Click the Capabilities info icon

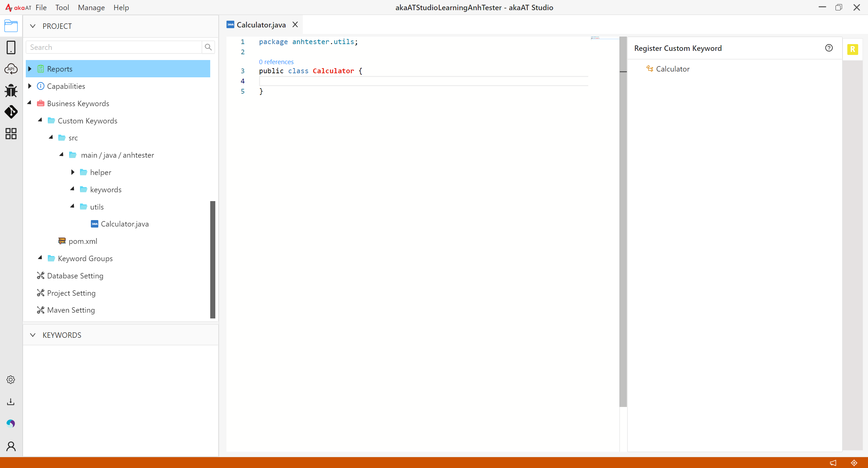pos(41,86)
